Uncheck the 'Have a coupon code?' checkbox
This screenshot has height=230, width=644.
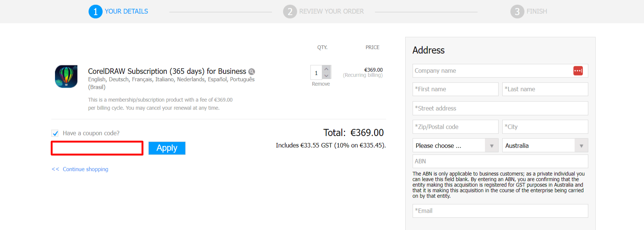55,133
